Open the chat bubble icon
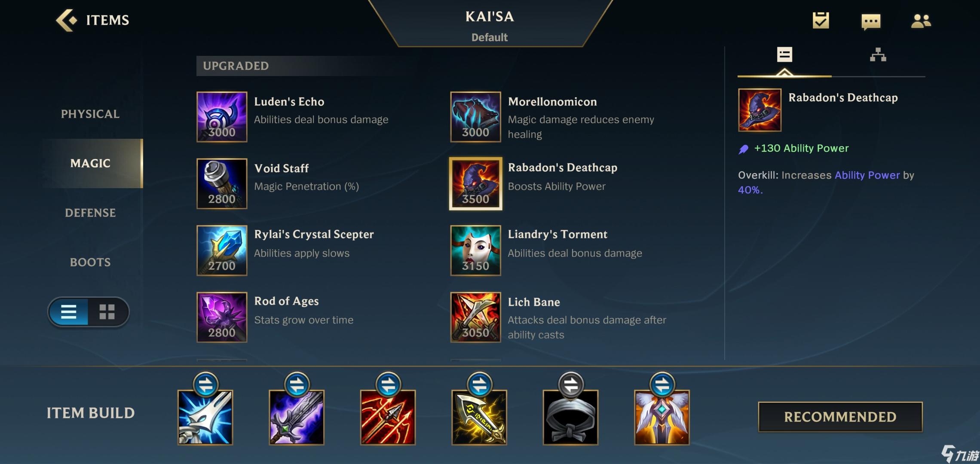 (x=871, y=21)
